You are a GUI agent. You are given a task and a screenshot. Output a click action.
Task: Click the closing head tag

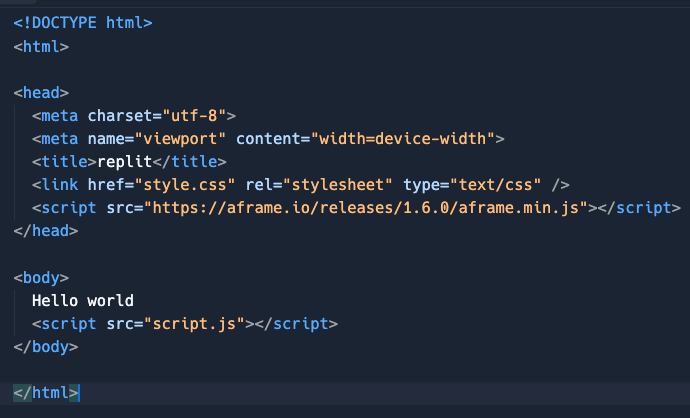pos(46,231)
